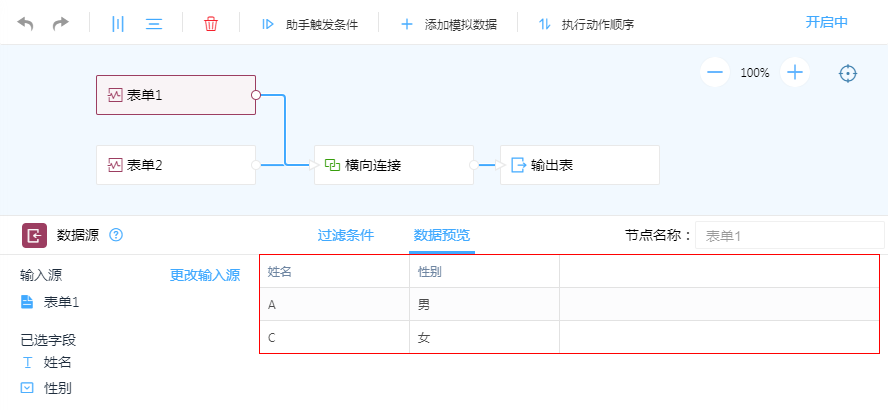
Task: Toggle the 开启中 status switch
Action: (826, 22)
